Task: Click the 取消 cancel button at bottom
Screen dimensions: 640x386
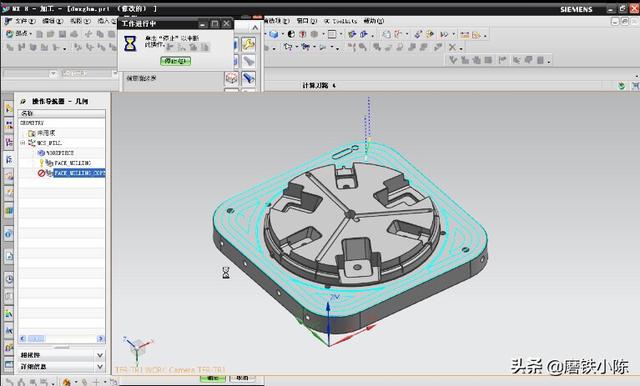Action: [x=242, y=378]
